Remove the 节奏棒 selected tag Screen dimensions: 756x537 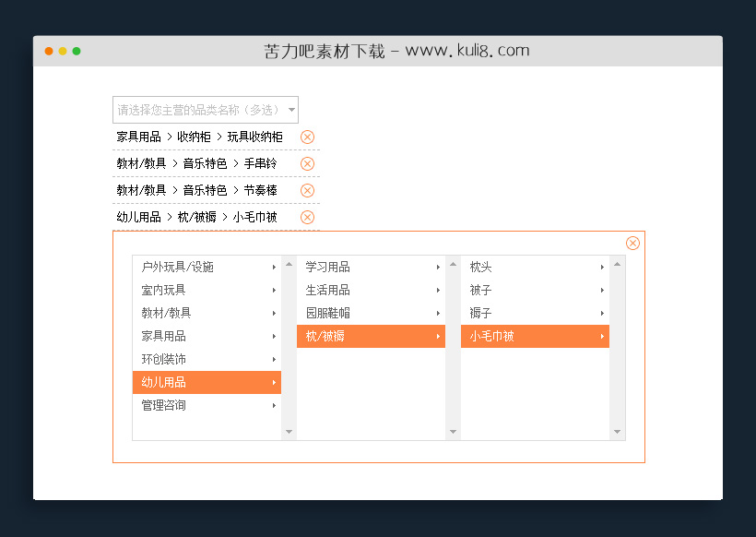click(307, 190)
